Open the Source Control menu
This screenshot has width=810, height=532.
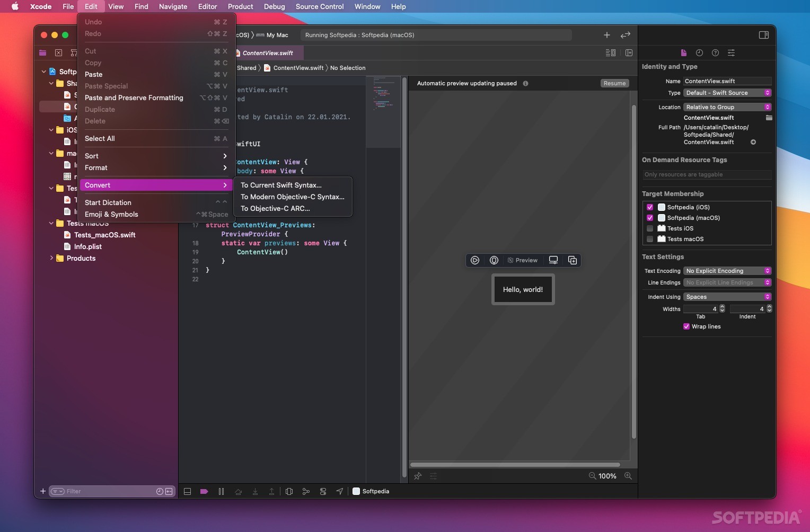320,6
